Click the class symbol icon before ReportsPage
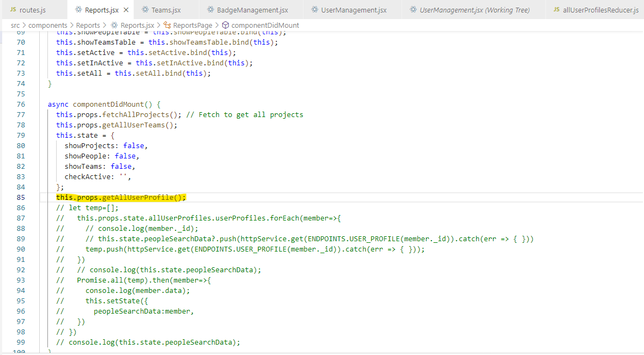This screenshot has height=355, width=644. click(x=167, y=25)
